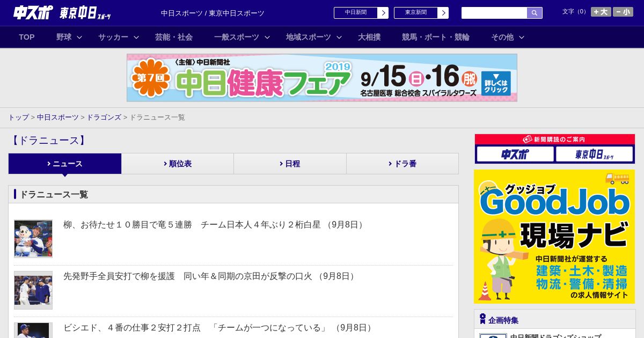Click the 中スポ logo in header
644x338 pixels.
click(33, 13)
